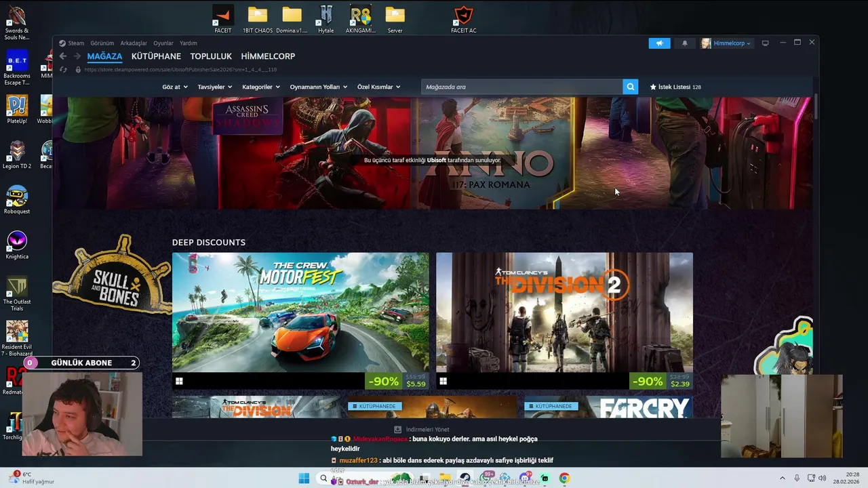Focus the Mağazada ara search field
Screen dimensions: 868x488
(x=521, y=87)
